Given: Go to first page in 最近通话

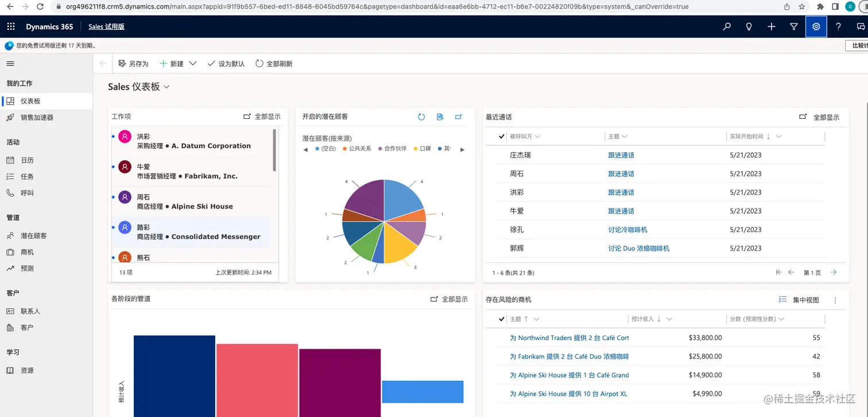Looking at the screenshot, I should click(x=778, y=272).
